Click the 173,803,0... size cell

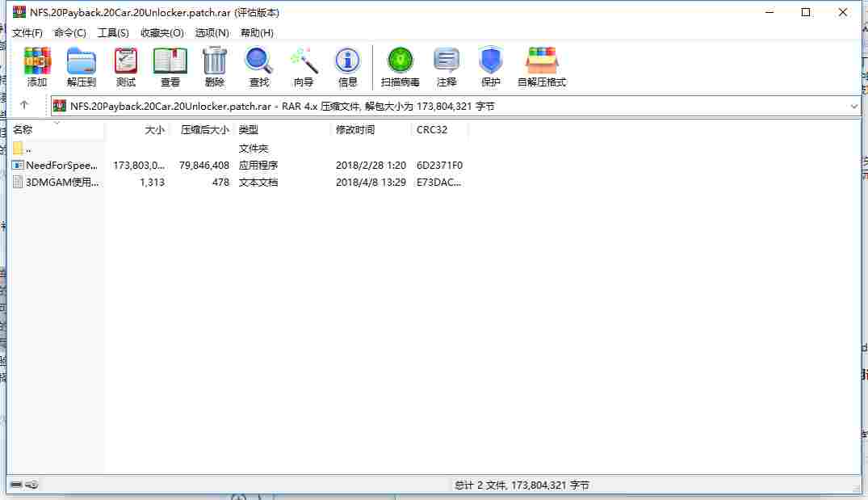point(139,165)
